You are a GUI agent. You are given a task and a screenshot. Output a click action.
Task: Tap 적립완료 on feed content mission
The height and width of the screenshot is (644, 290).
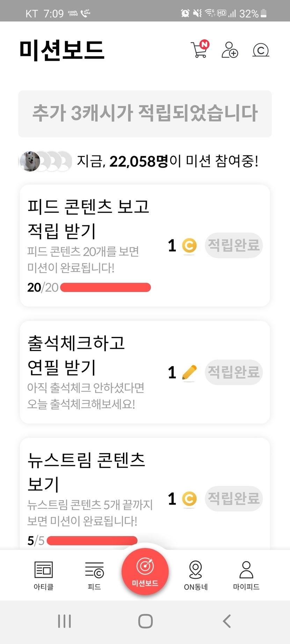coord(234,245)
